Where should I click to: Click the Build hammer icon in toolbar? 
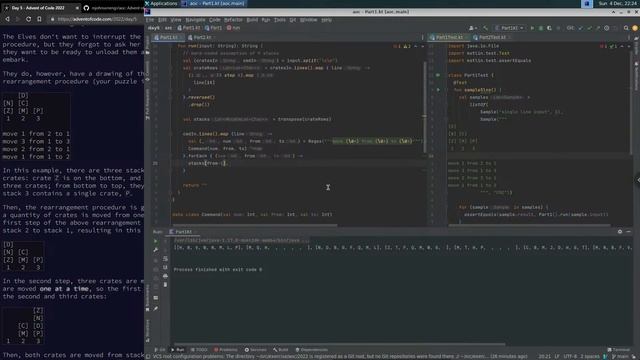pos(485,28)
